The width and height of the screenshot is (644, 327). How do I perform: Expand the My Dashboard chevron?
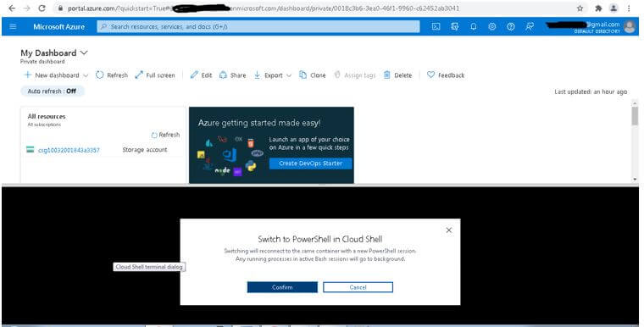(84, 53)
